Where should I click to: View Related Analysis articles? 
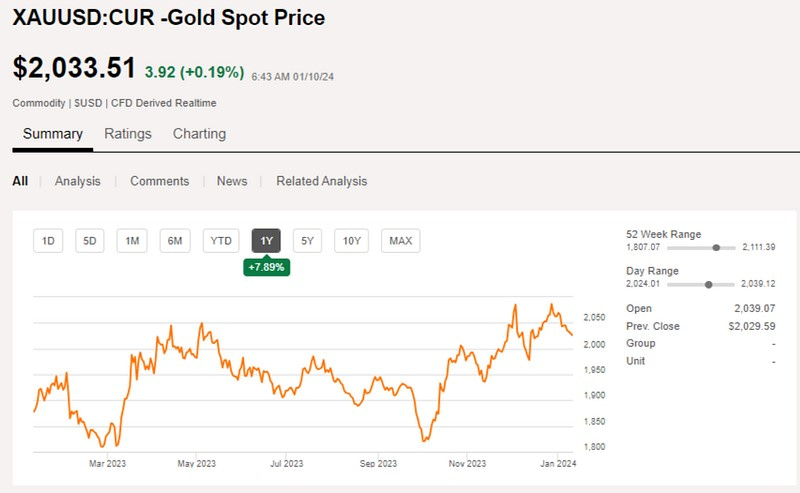click(321, 181)
